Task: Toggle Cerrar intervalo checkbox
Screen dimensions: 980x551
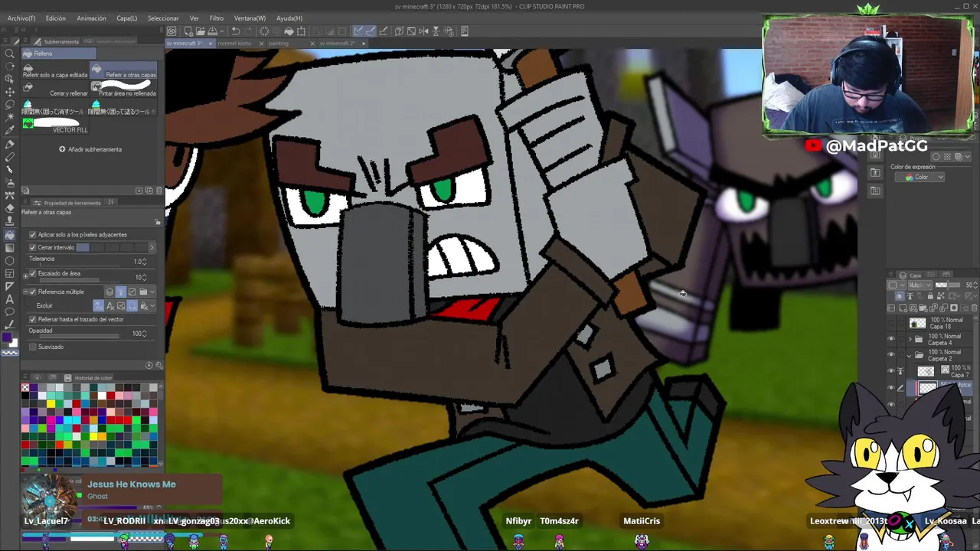Action: pos(32,247)
